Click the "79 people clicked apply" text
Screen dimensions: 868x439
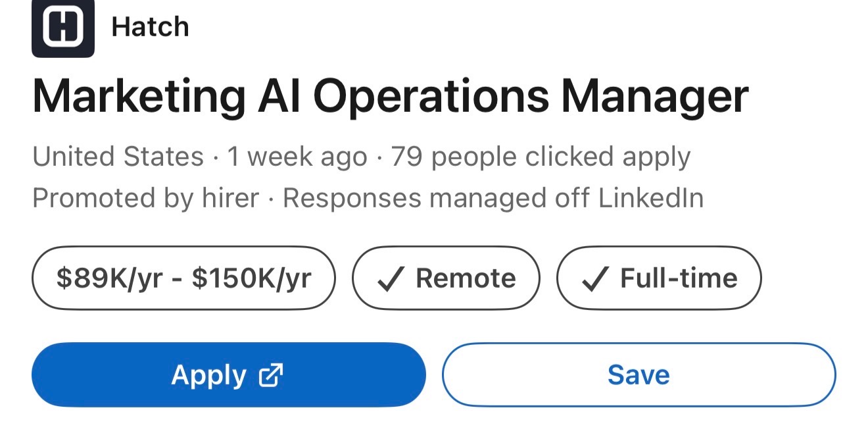(x=541, y=157)
